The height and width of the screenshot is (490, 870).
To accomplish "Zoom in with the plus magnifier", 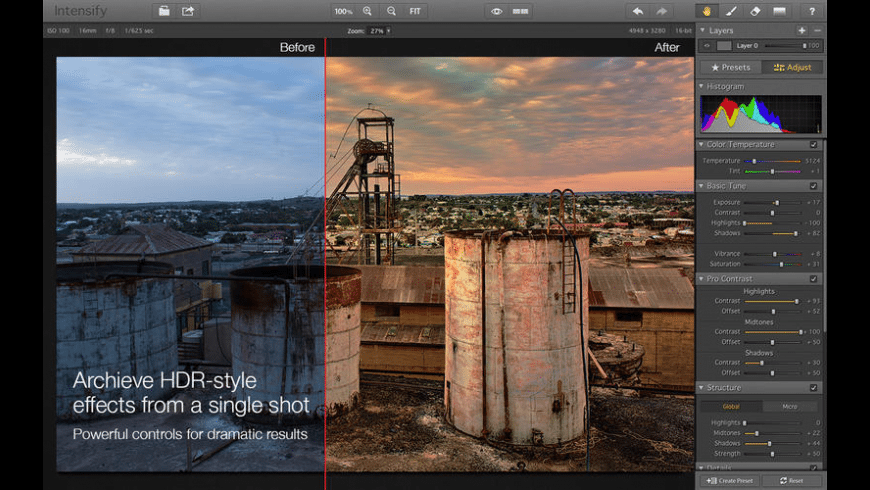I will tap(367, 11).
